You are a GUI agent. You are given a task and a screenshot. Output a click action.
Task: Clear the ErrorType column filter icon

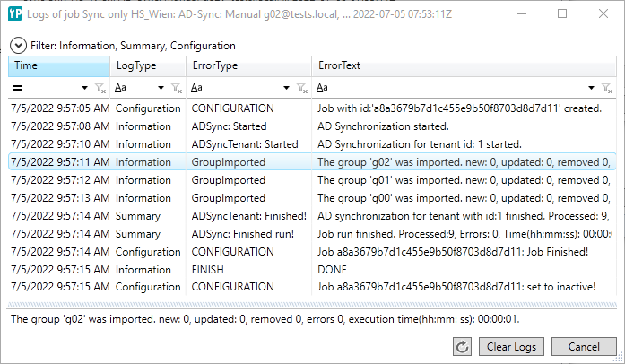click(x=302, y=88)
